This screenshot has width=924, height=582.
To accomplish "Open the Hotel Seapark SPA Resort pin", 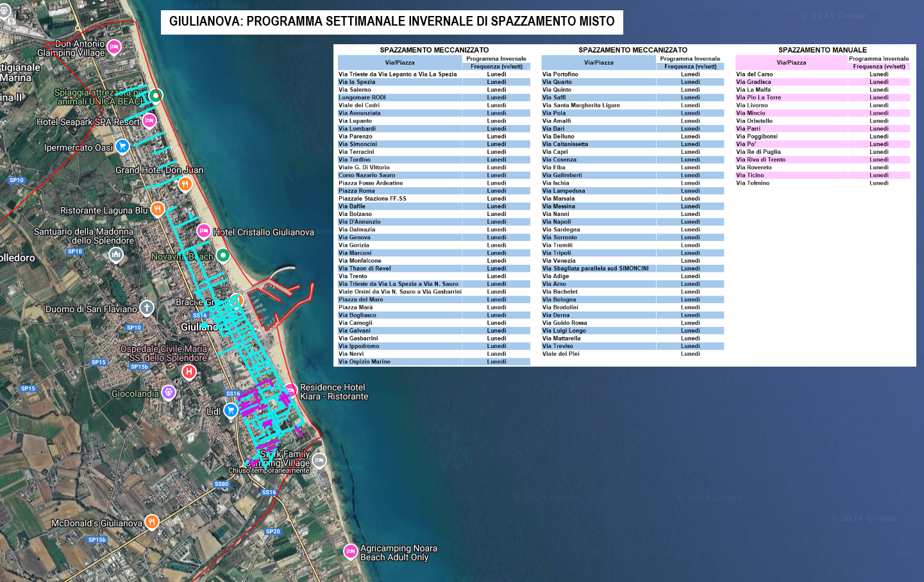I will [x=149, y=120].
